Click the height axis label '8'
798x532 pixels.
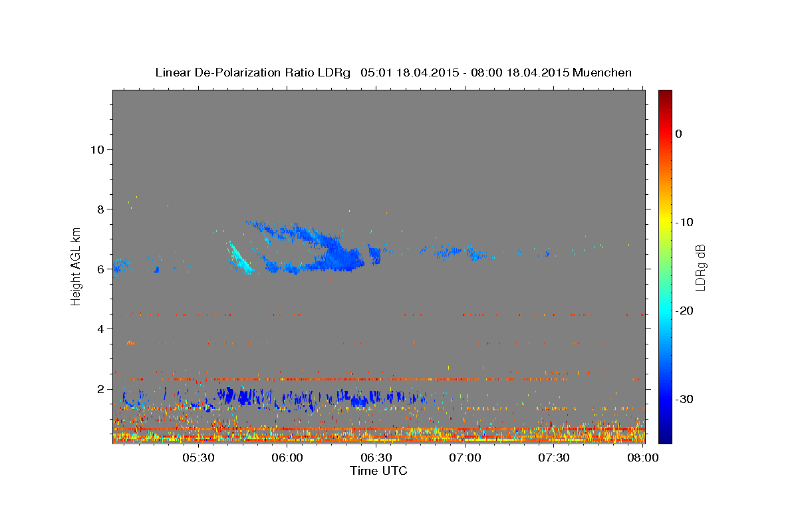(100, 209)
